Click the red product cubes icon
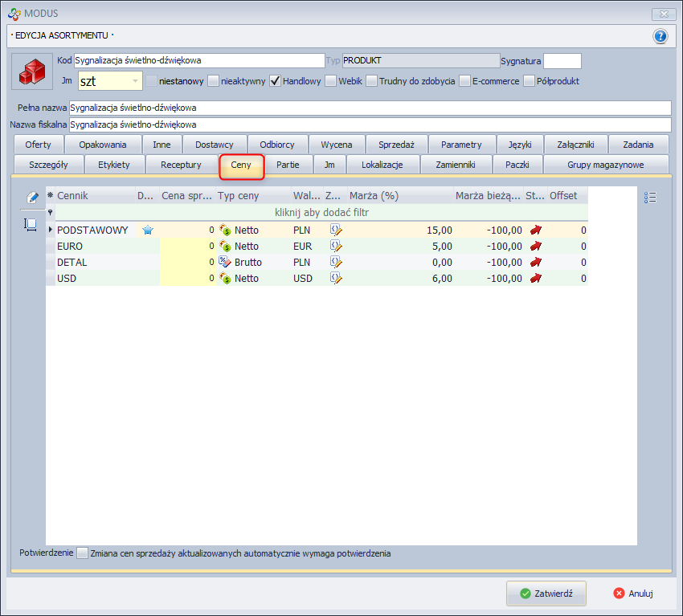This screenshot has height=616, width=683. (x=31, y=73)
